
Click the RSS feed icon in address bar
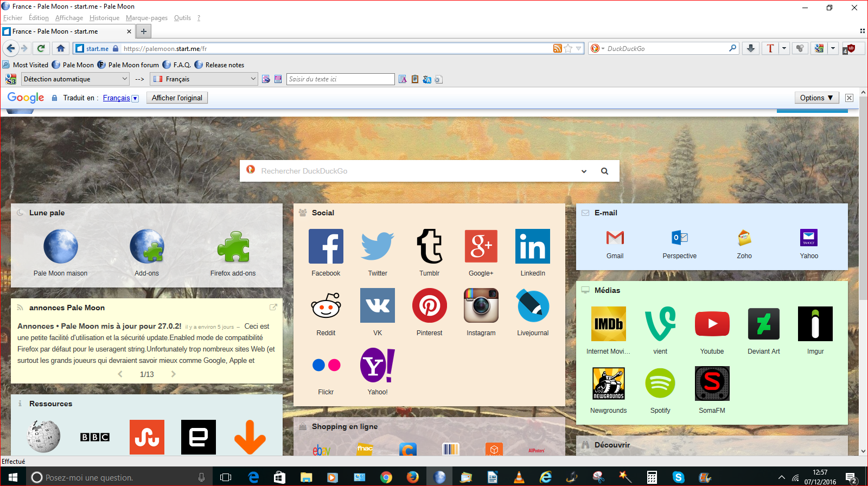[557, 48]
